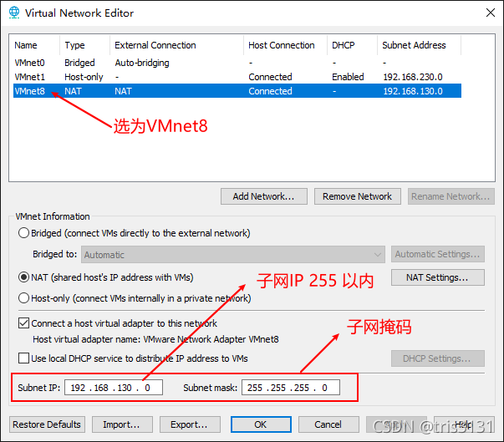Select the Bridged radio button
The image size is (504, 442).
coord(23,233)
